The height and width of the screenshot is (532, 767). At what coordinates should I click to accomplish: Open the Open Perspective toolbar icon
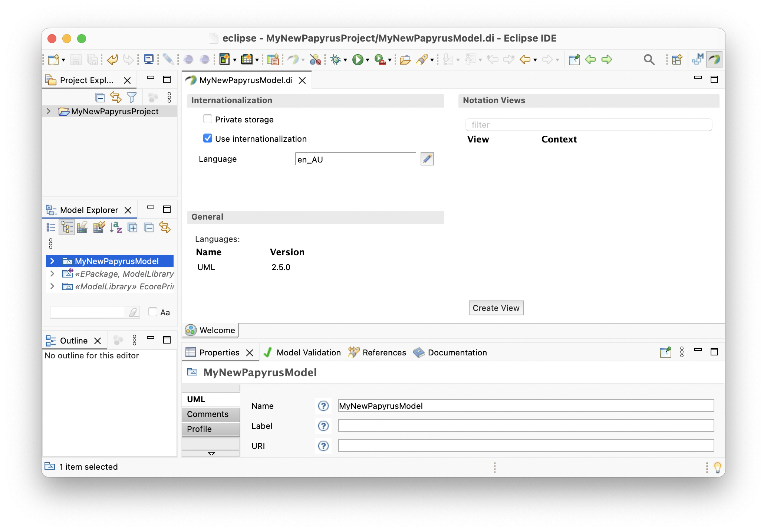click(677, 59)
